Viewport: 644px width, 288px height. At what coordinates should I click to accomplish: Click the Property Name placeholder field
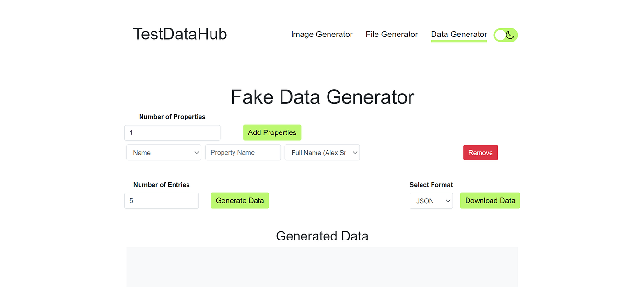click(243, 152)
